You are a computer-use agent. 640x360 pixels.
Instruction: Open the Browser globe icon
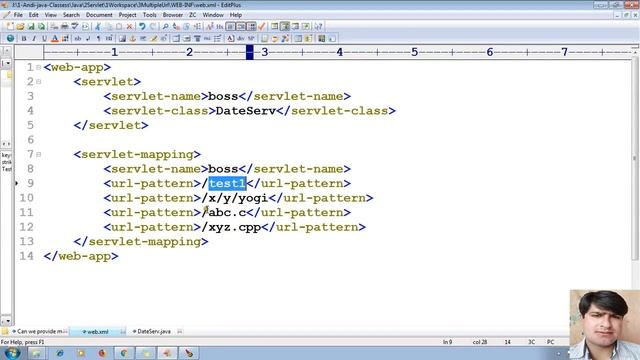(10, 38)
